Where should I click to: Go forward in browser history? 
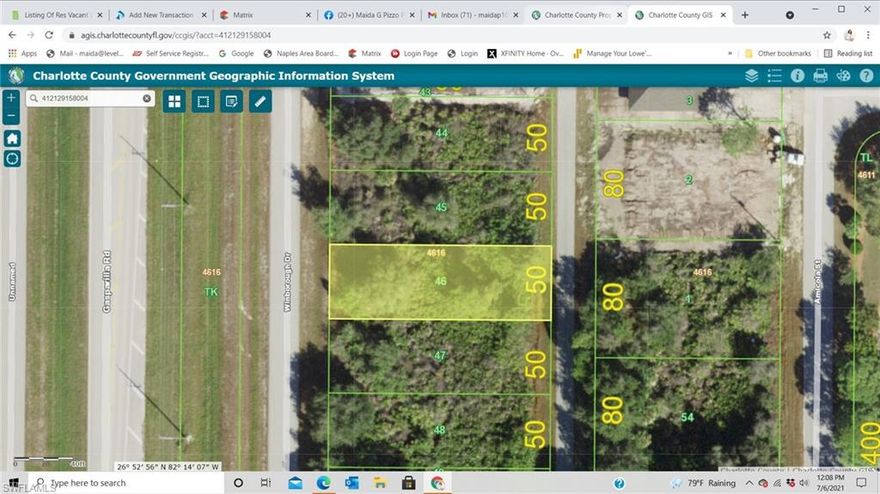click(x=30, y=35)
